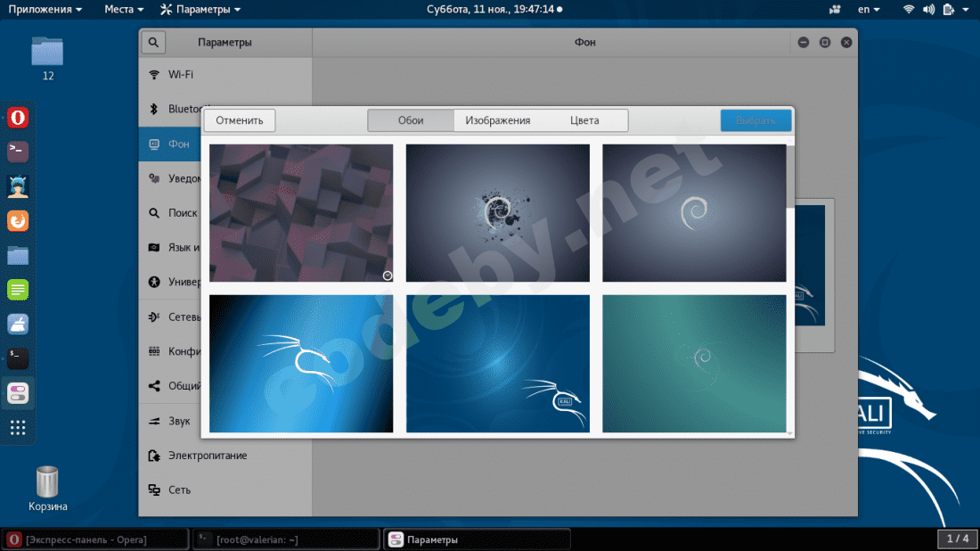Select Фон background section in sidebar
The width and height of the screenshot is (980, 551).
170,144
